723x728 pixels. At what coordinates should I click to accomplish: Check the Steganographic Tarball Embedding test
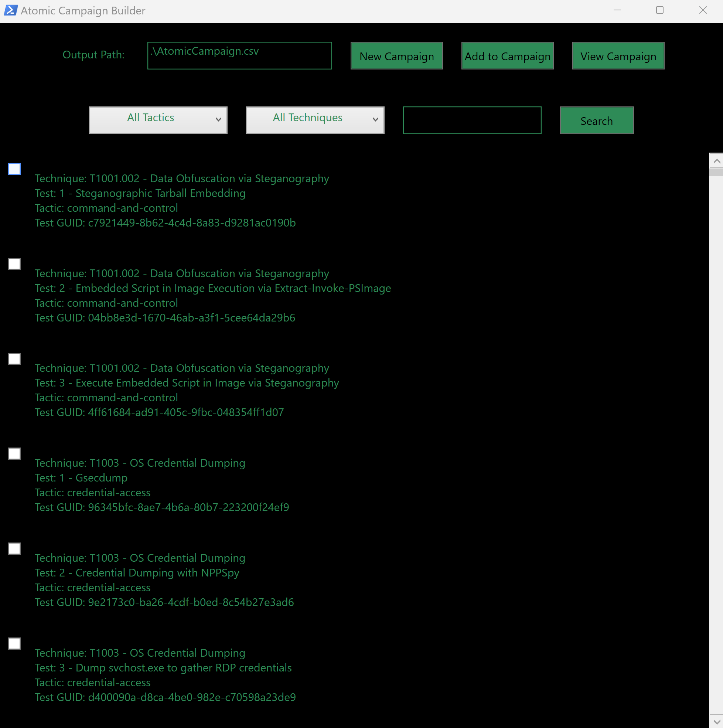coord(14,169)
